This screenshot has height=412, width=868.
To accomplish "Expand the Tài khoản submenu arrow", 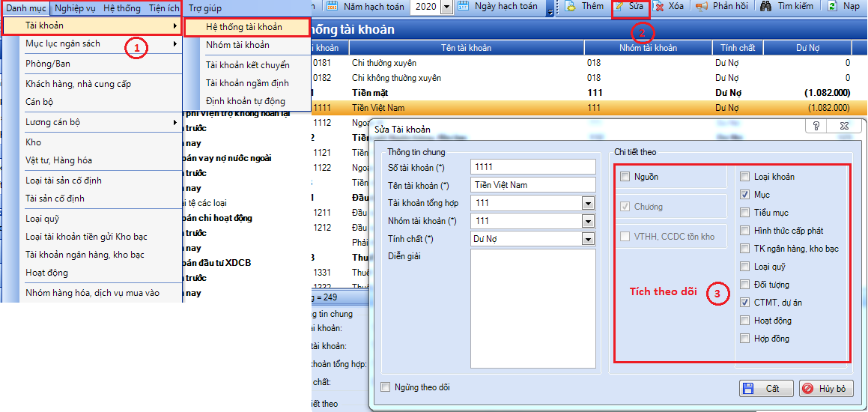I will point(175,25).
